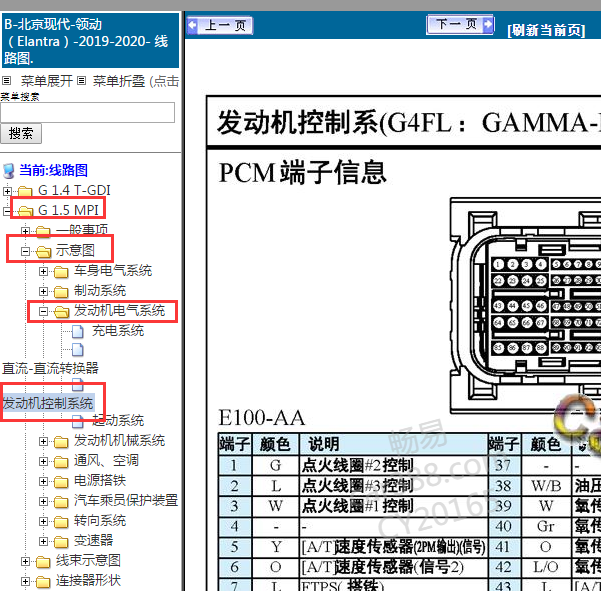The image size is (601, 591).
Task: Click 菜单展开 to expand all menus
Action: coord(46,81)
